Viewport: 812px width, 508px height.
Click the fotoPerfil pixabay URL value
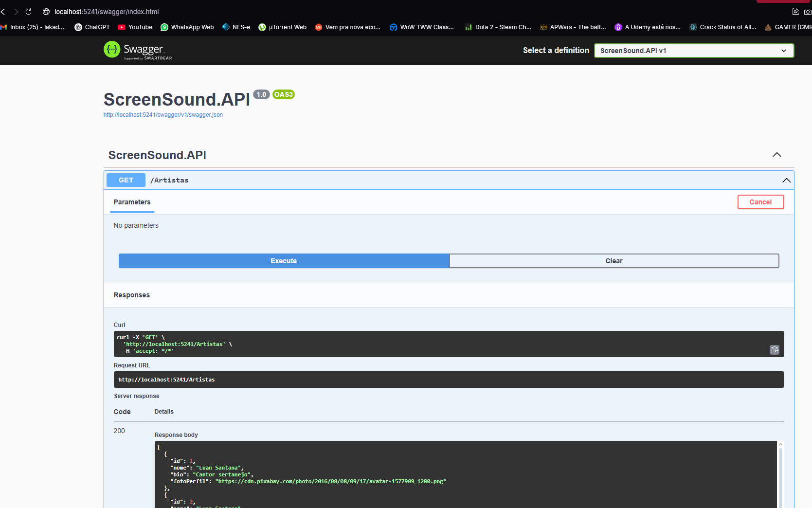pyautogui.click(x=330, y=481)
